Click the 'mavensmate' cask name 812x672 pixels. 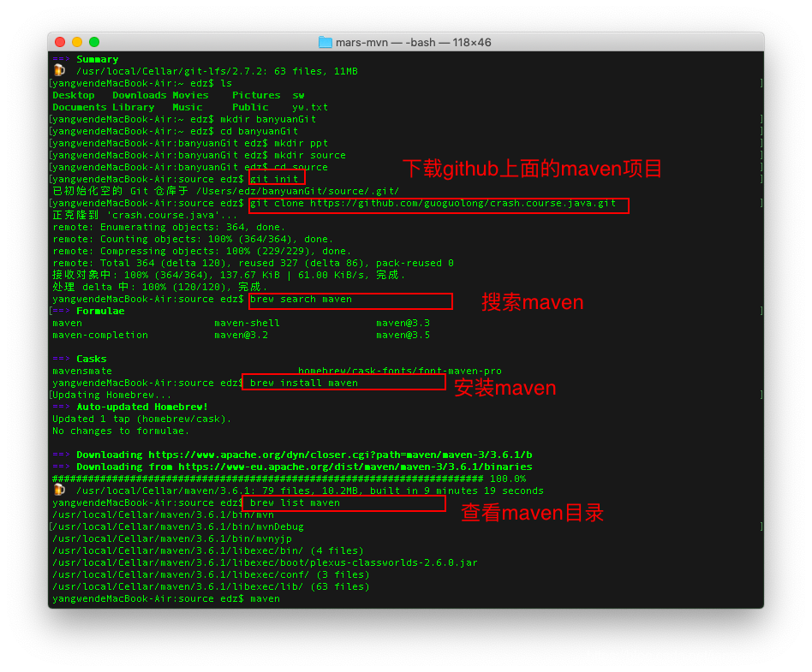click(82, 371)
